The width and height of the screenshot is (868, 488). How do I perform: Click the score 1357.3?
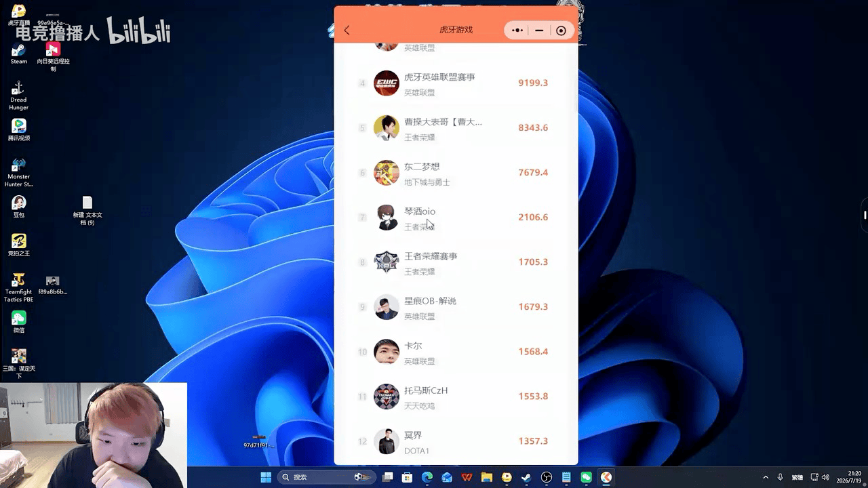pos(533,441)
